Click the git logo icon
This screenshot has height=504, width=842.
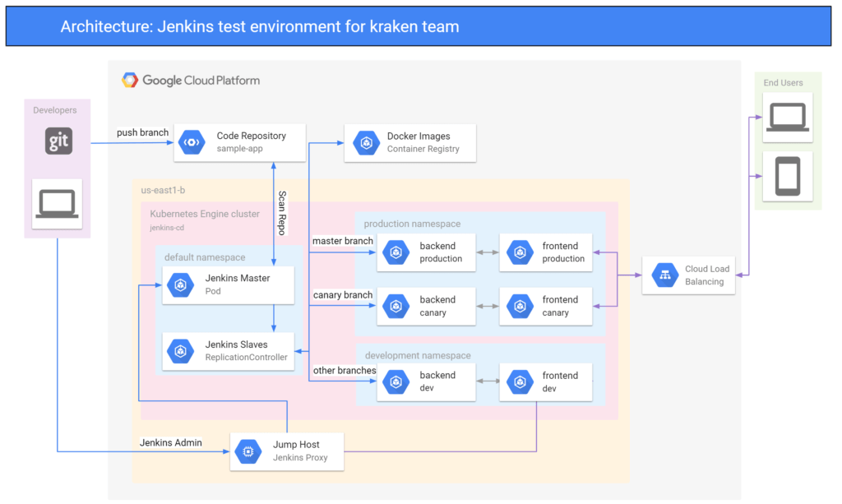[x=58, y=141]
